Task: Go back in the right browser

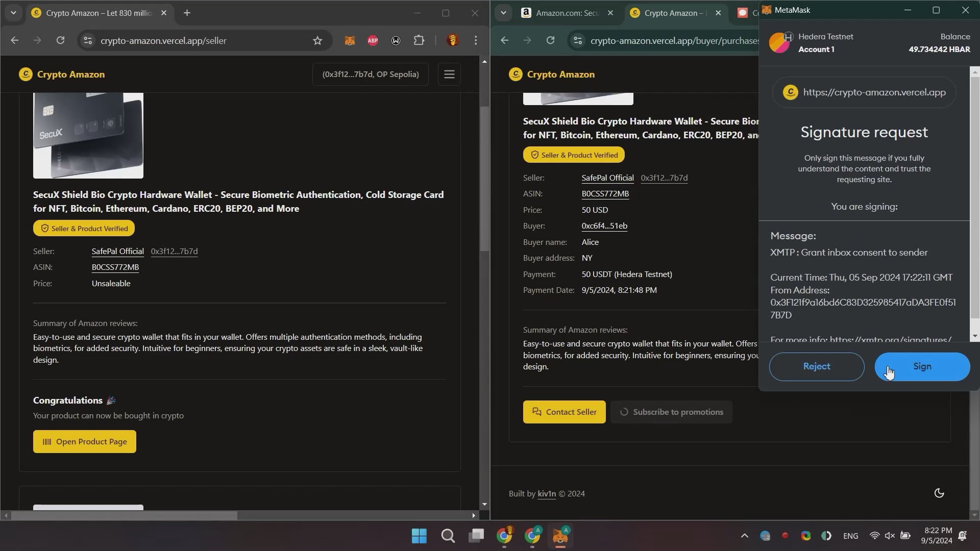Action: [504, 40]
